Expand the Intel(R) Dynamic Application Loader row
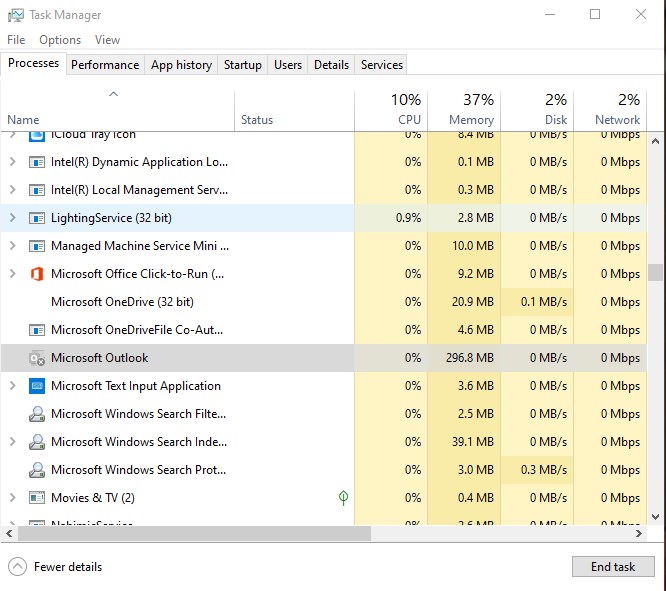Image resolution: width=666 pixels, height=591 pixels. point(13,162)
